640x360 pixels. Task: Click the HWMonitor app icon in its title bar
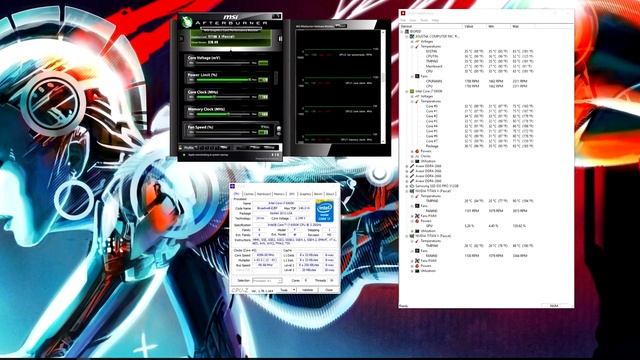tap(403, 13)
